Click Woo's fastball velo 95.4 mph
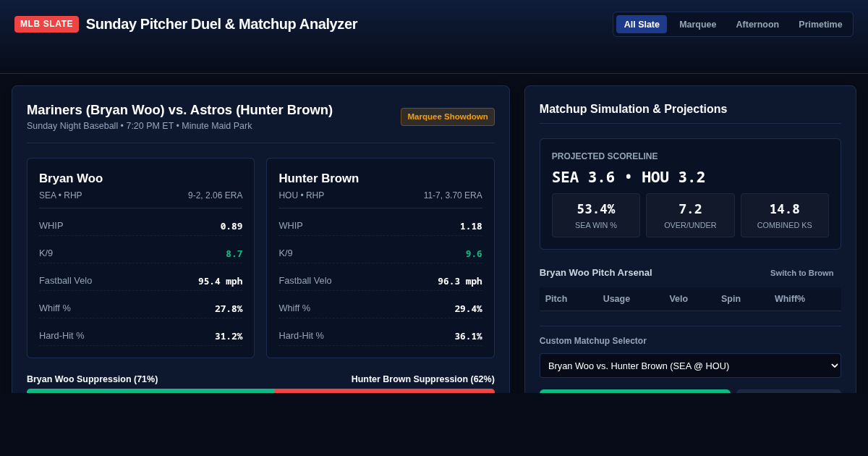This screenshot has width=868, height=456. pyautogui.click(x=221, y=281)
